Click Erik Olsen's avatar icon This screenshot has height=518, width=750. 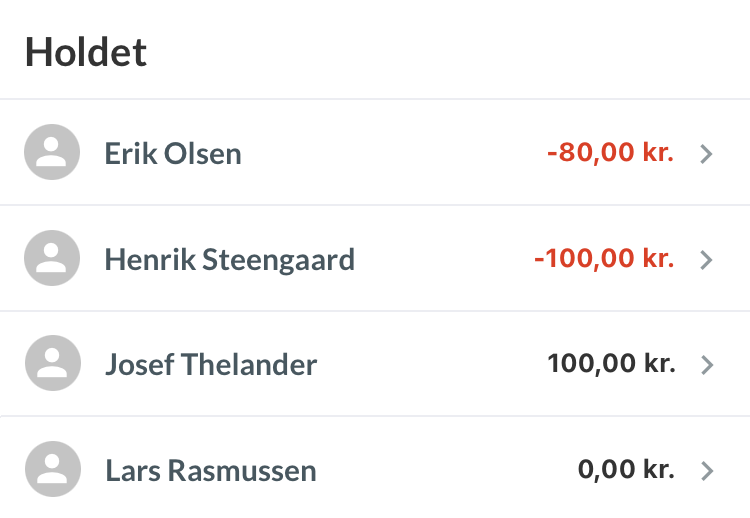pos(52,153)
